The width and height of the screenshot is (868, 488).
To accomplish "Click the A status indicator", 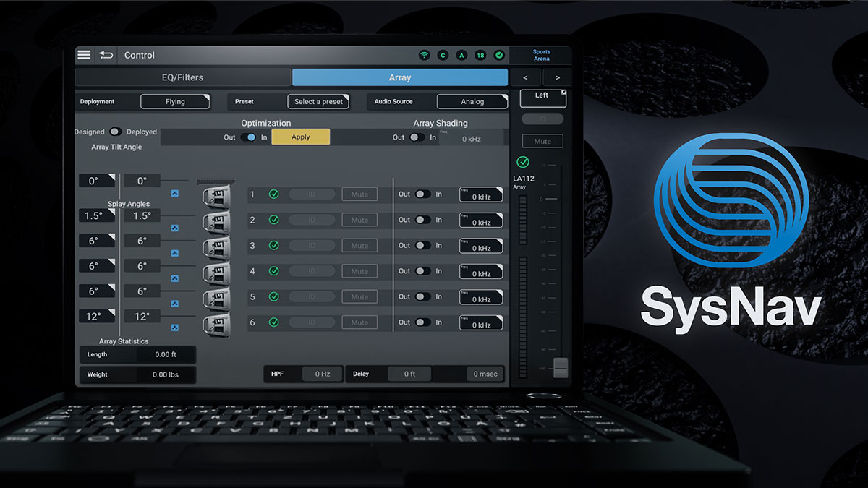I will click(x=461, y=56).
